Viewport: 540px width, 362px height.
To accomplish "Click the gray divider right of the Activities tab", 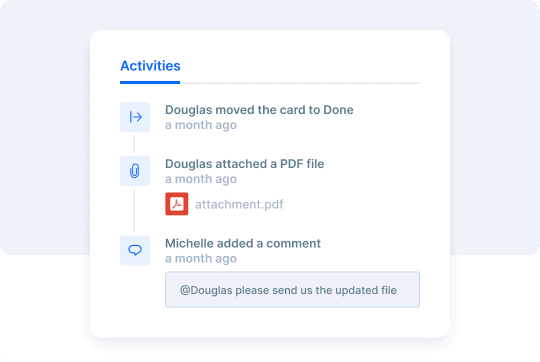I will click(300, 83).
